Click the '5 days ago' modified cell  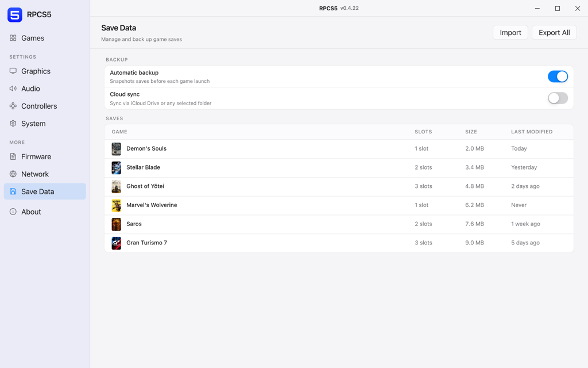coord(525,243)
